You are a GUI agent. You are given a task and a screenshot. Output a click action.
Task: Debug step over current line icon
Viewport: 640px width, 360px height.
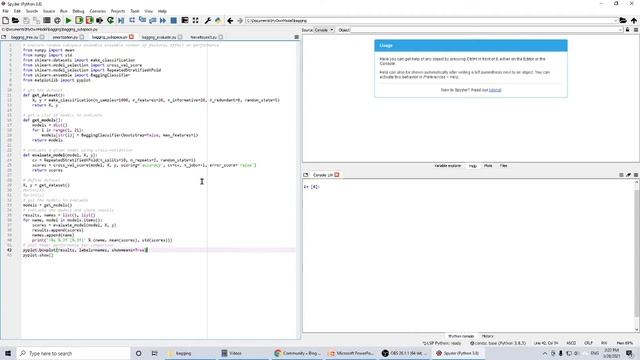pyautogui.click(x=132, y=20)
